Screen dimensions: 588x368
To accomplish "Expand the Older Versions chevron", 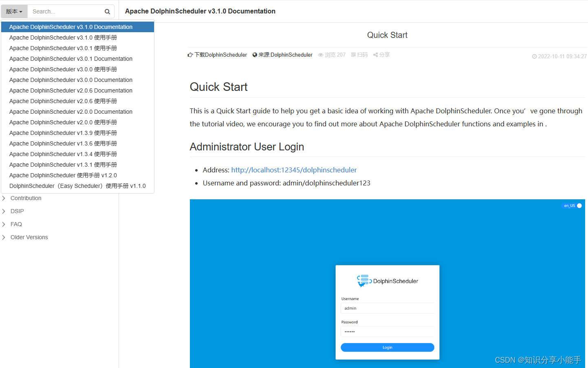I will click(4, 237).
